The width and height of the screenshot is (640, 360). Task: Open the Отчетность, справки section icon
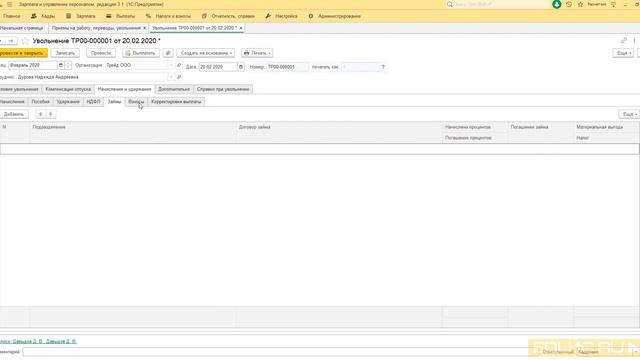(204, 16)
